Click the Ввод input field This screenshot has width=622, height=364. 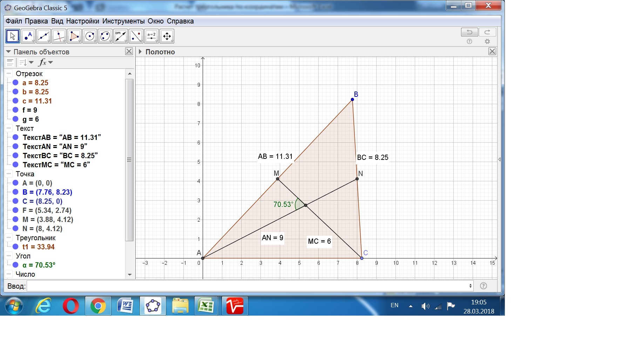(249, 286)
